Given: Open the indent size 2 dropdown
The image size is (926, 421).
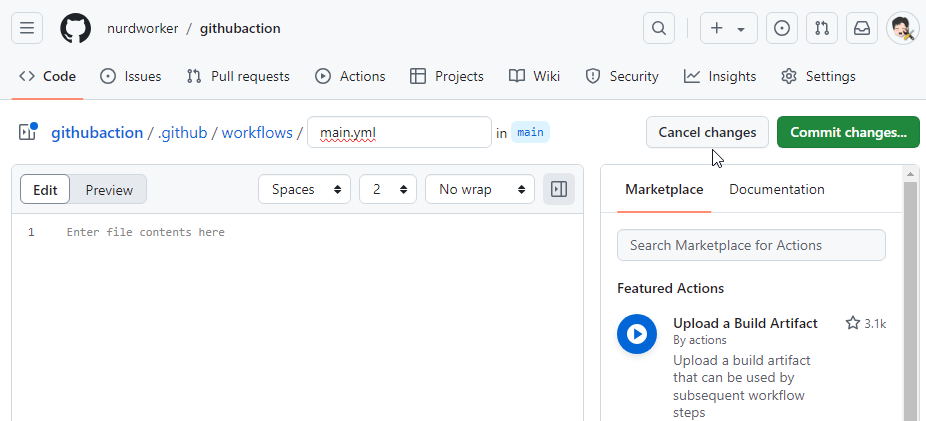Looking at the screenshot, I should [x=388, y=190].
